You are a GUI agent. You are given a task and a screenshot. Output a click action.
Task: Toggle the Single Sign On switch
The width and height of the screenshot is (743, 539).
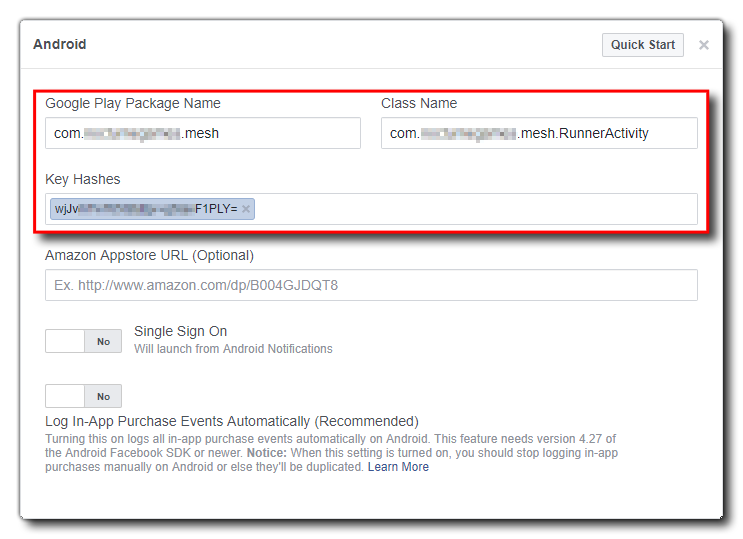coord(83,341)
